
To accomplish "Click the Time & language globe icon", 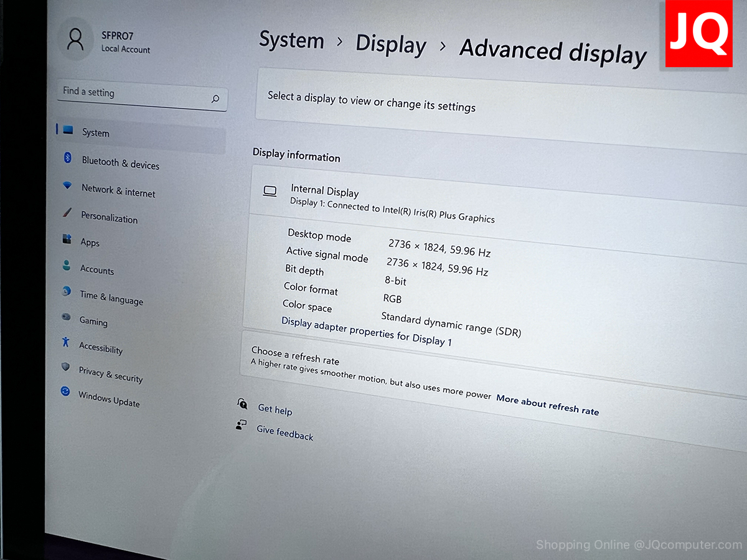I will point(66,291).
